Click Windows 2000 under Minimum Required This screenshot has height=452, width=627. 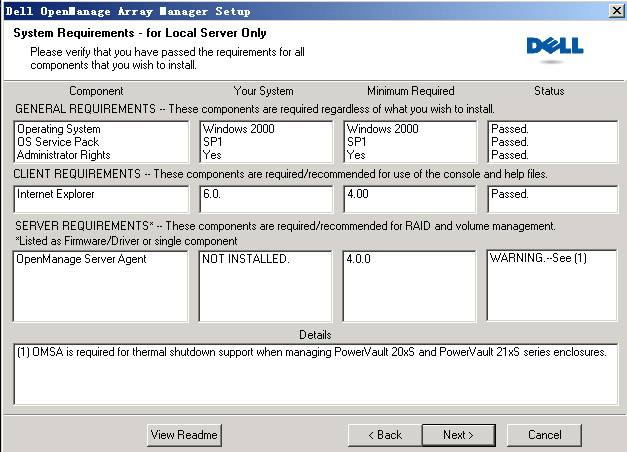tap(383, 129)
